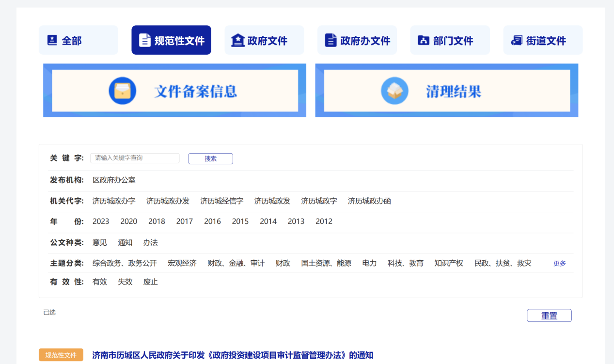Viewport: 614px width, 364px height.
Task: Choose topic 财政、金融、审计
Action: pos(236,263)
